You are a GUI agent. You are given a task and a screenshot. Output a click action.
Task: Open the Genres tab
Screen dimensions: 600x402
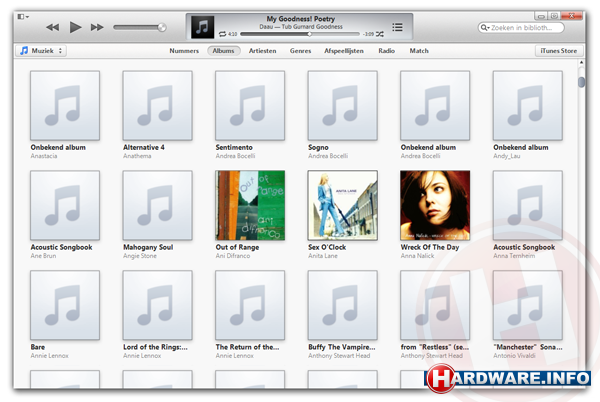pyautogui.click(x=300, y=50)
